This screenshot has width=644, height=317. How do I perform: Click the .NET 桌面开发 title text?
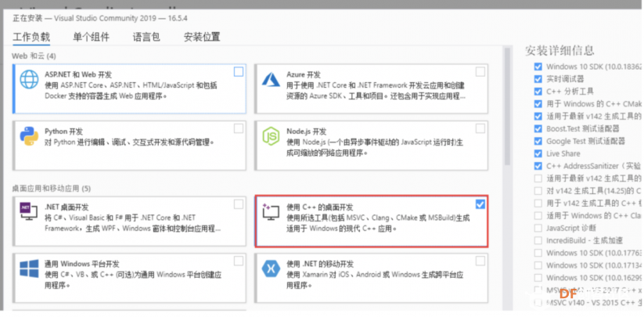coord(67,207)
